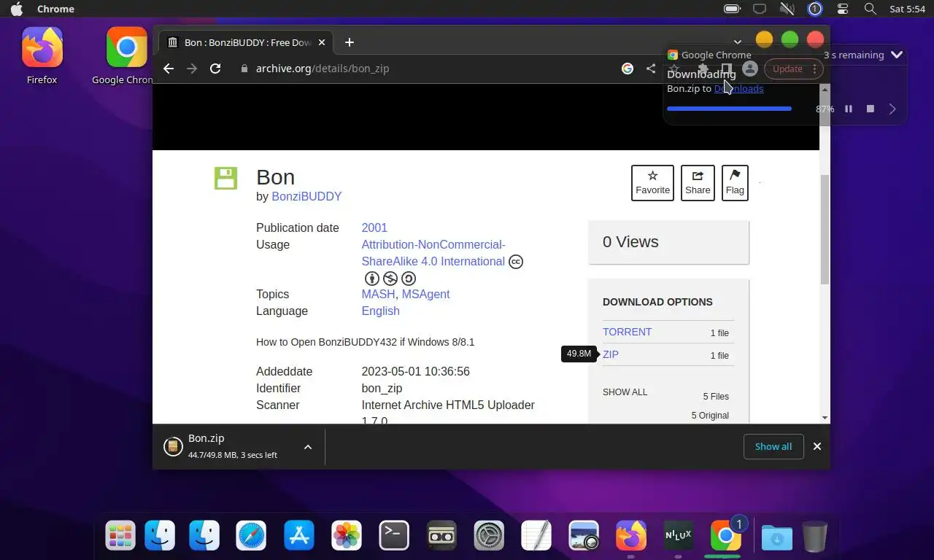The height and width of the screenshot is (560, 934).
Task: Download via the ZIP link
Action: pos(611,354)
